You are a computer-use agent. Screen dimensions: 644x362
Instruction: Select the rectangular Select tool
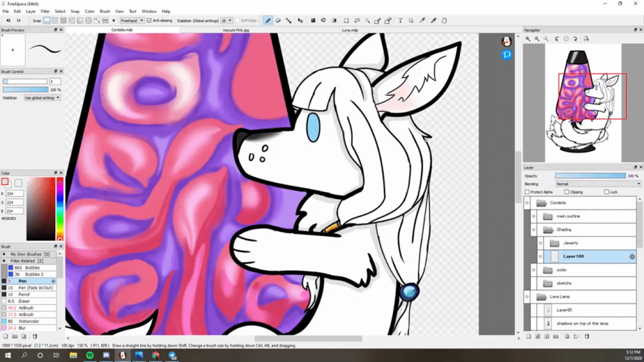(x=346, y=21)
